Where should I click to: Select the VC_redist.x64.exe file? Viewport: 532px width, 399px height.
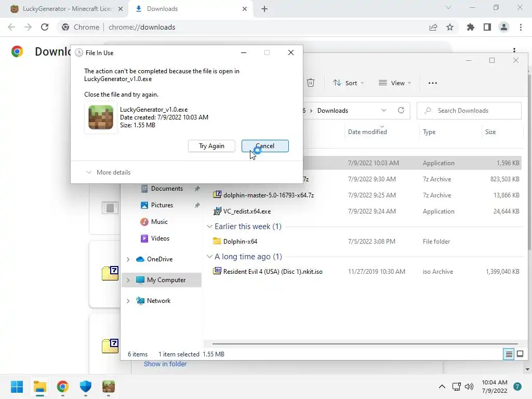coord(247,211)
